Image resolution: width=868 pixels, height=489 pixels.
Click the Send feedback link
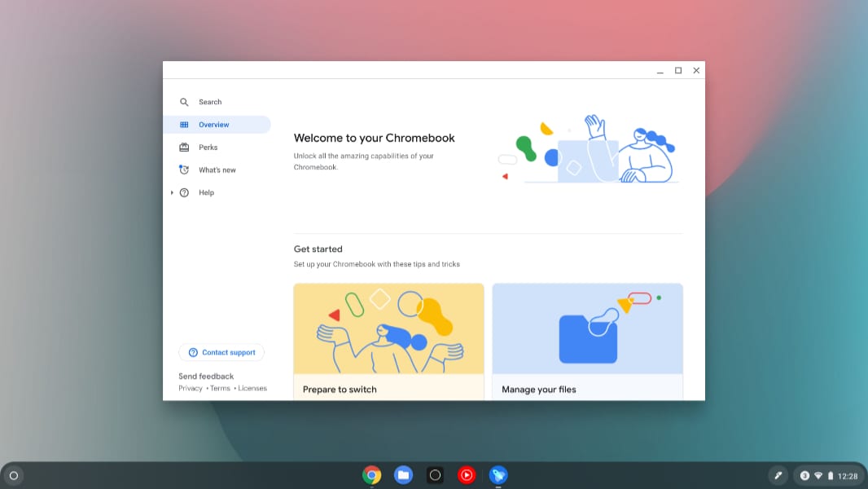point(206,376)
